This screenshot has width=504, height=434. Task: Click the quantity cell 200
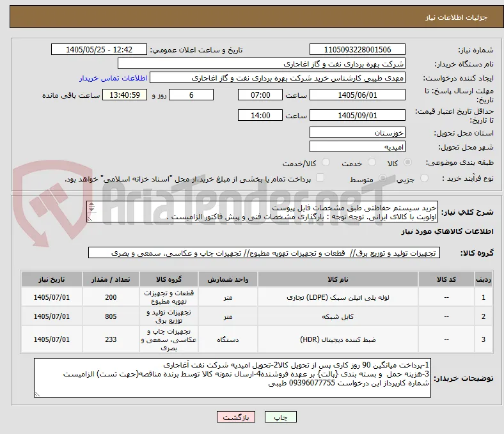[x=111, y=297]
